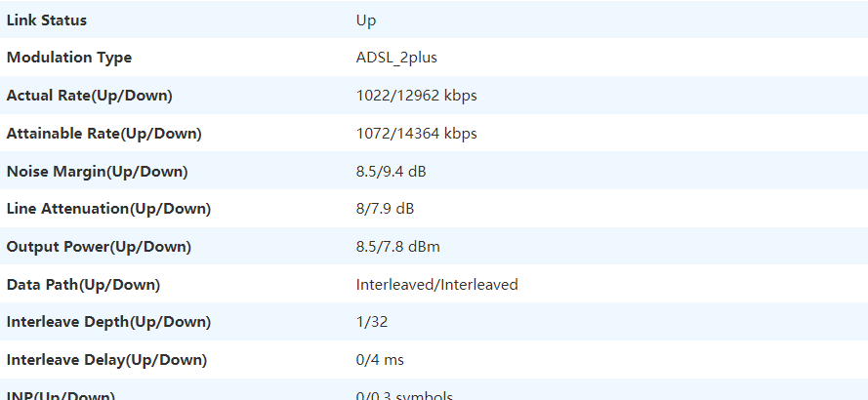Click the Output Power(Up/Down) label

pyautogui.click(x=99, y=247)
